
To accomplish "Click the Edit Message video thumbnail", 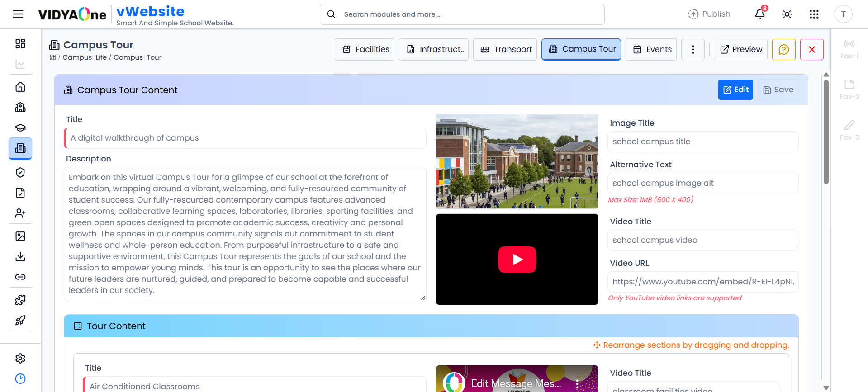I will tap(517, 378).
